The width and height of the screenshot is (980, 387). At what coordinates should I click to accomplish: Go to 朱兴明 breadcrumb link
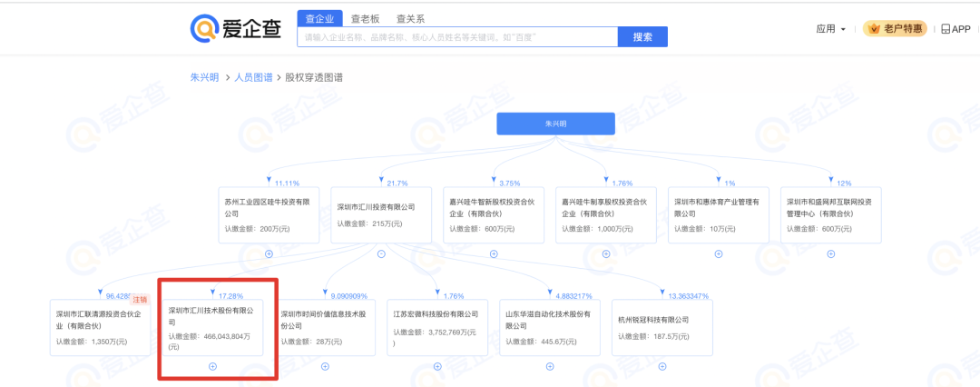[x=204, y=77]
